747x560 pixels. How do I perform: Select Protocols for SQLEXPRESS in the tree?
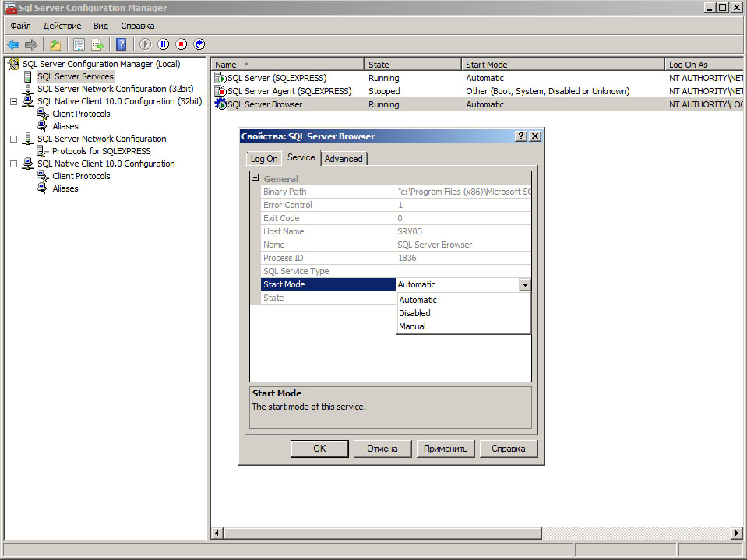[101, 151]
